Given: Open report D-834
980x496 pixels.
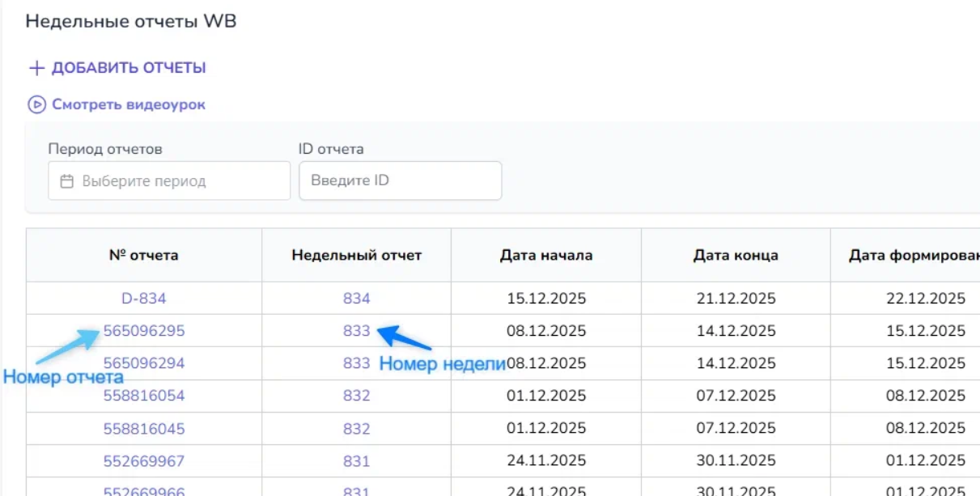Looking at the screenshot, I should [143, 299].
